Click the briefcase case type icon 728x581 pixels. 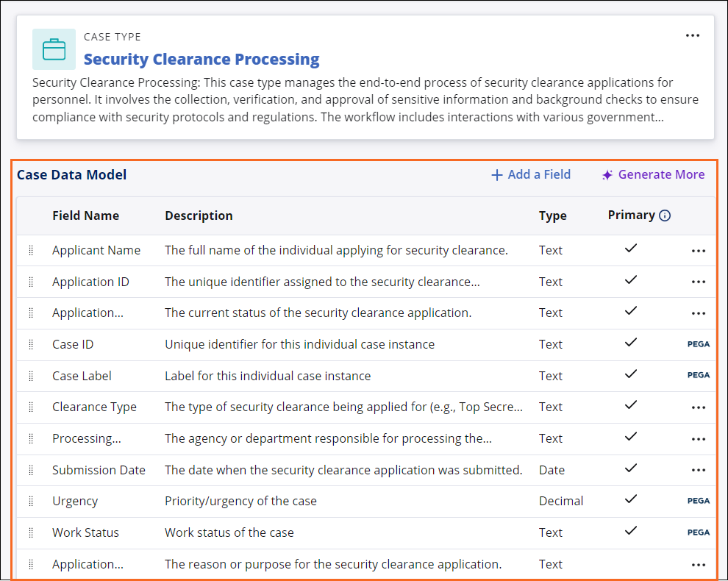coord(54,49)
